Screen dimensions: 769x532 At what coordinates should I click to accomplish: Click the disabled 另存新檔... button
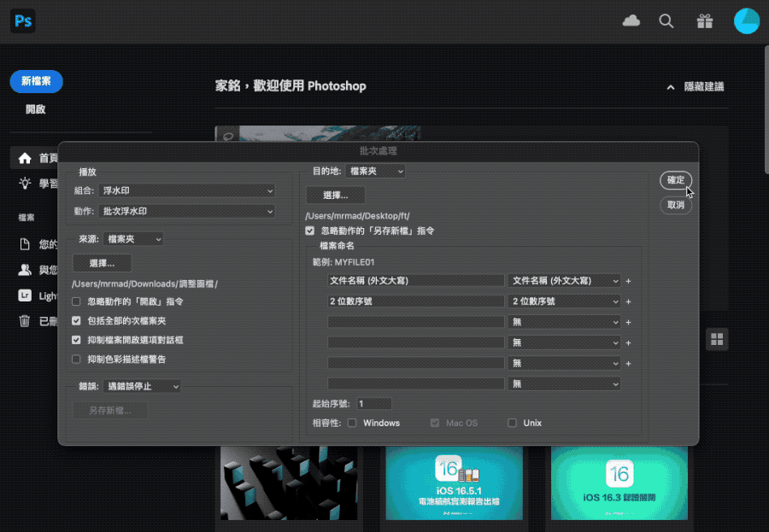(x=110, y=411)
